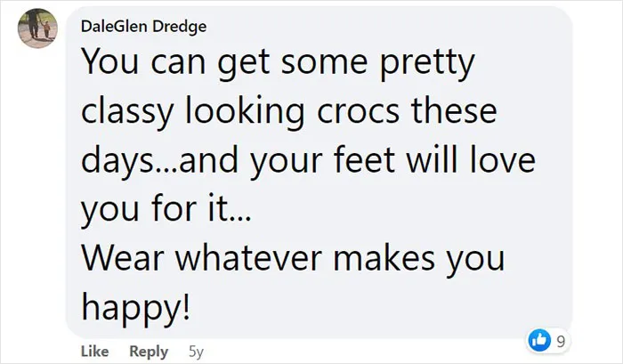Open the DaleGlen Dredge profile name link
Viewport: 623px width, 364px height.
pyautogui.click(x=143, y=27)
